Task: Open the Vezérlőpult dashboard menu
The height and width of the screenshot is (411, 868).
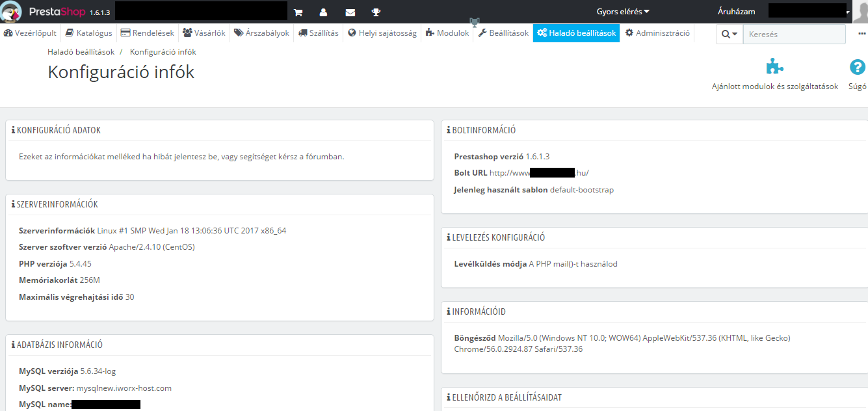Action: pos(30,33)
